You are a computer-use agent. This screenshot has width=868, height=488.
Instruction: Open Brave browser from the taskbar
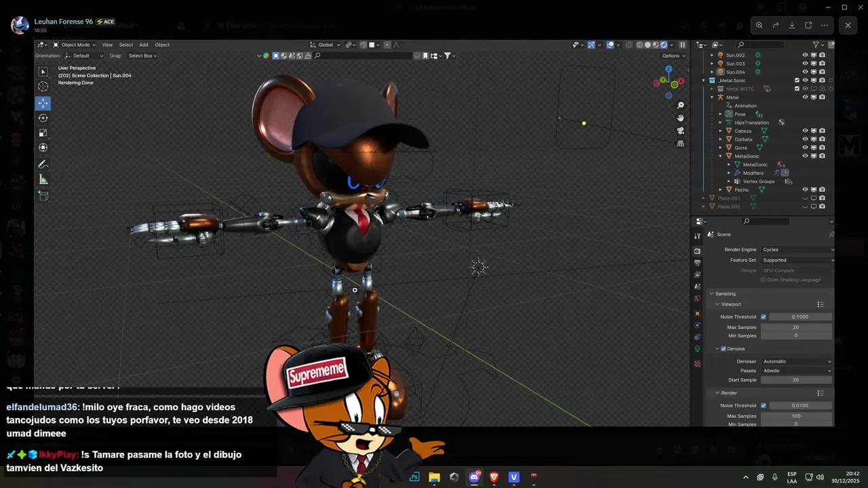pyautogui.click(x=494, y=477)
